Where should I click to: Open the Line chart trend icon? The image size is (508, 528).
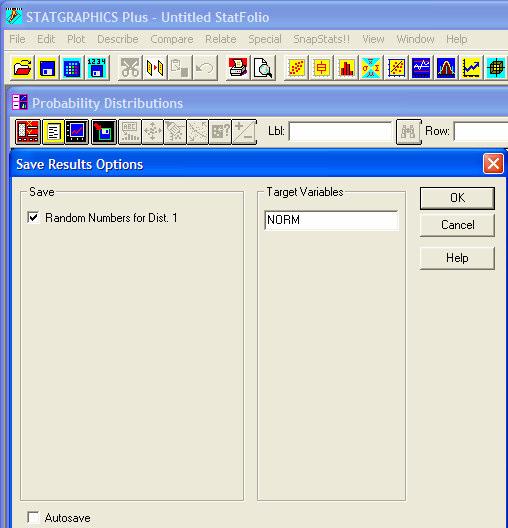[471, 68]
